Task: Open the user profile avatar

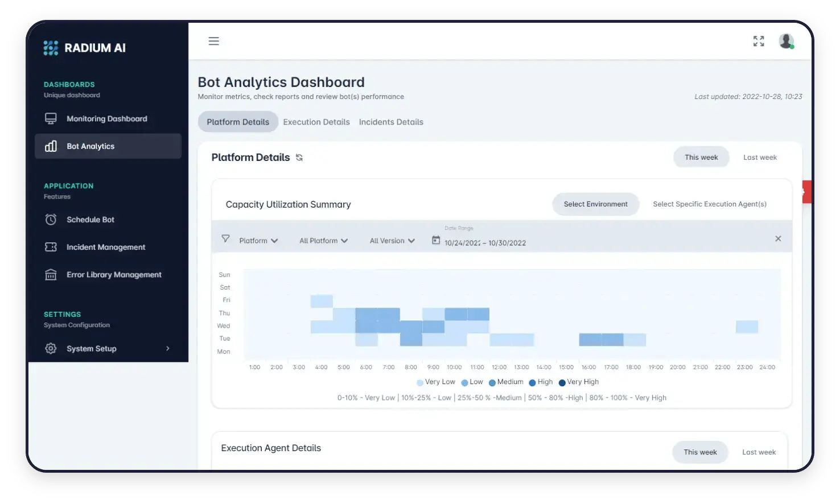Action: point(787,41)
